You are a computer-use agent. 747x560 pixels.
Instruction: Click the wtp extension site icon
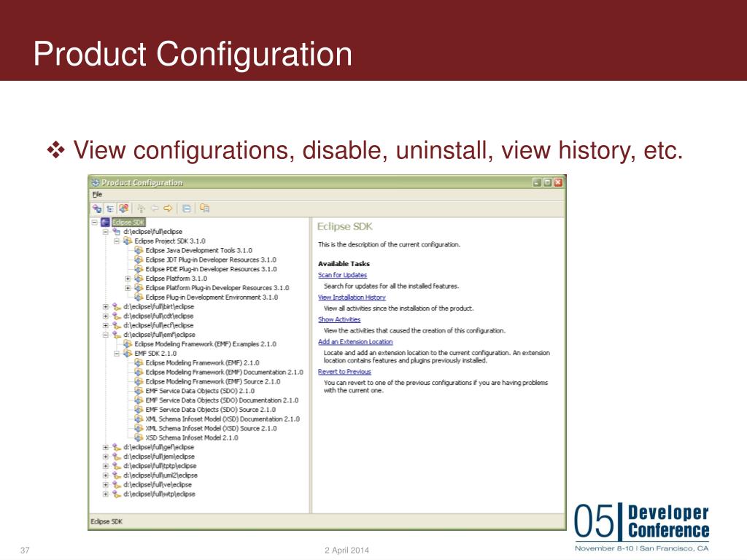point(116,494)
